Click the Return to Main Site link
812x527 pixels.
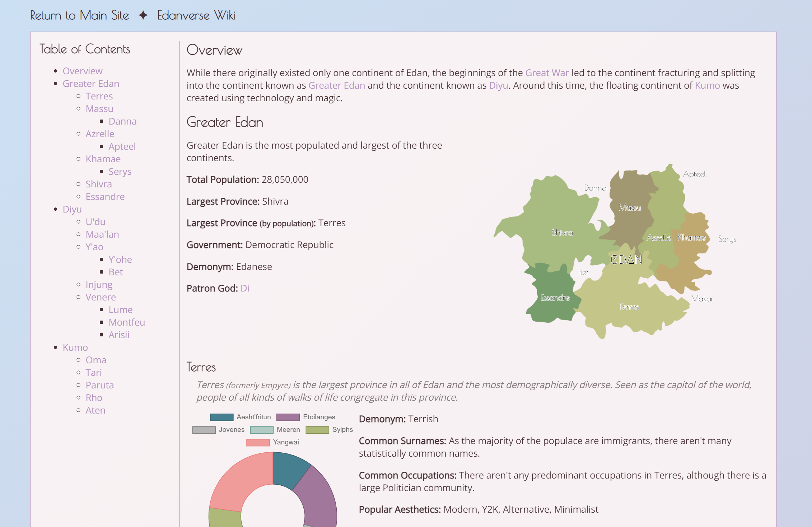[79, 15]
